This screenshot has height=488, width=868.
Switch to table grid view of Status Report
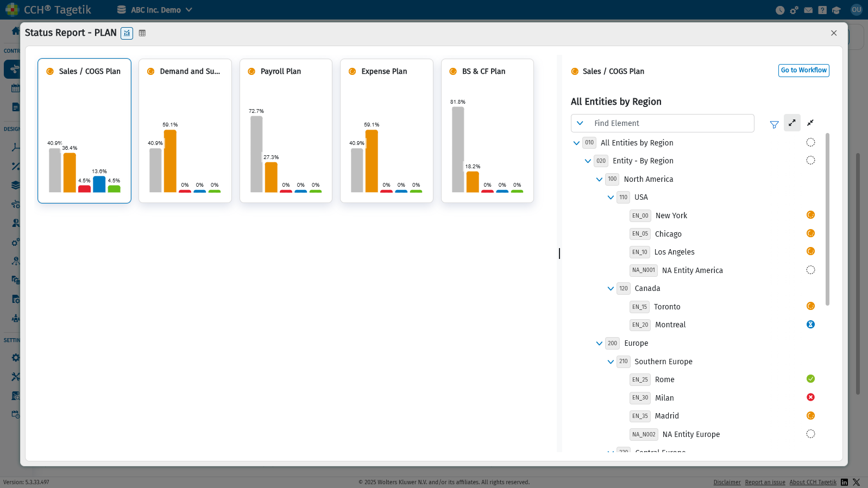tap(142, 33)
